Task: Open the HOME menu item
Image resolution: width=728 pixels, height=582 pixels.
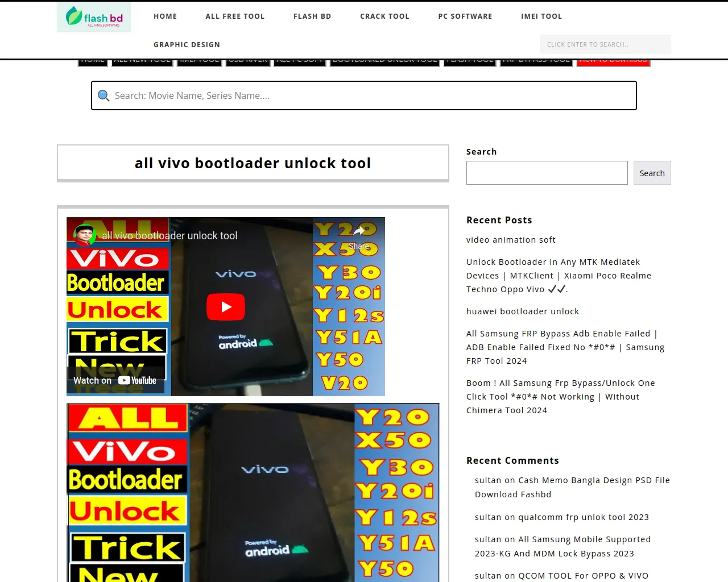Action: [x=166, y=16]
